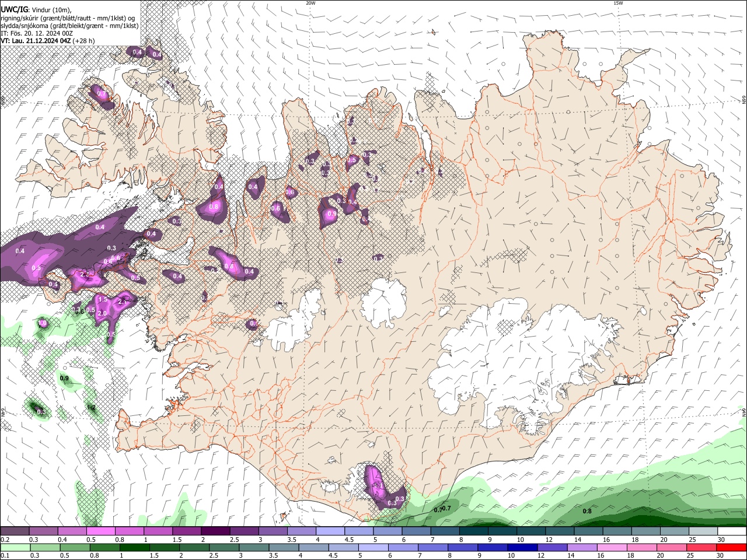
Task: Click the 20W longitude label
Action: pyautogui.click(x=310, y=3)
